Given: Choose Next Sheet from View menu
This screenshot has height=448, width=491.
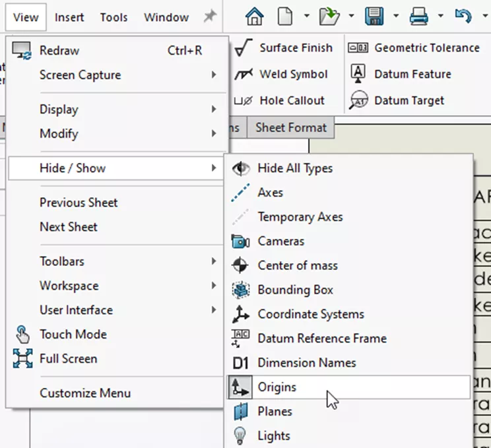Looking at the screenshot, I should 117,227.
